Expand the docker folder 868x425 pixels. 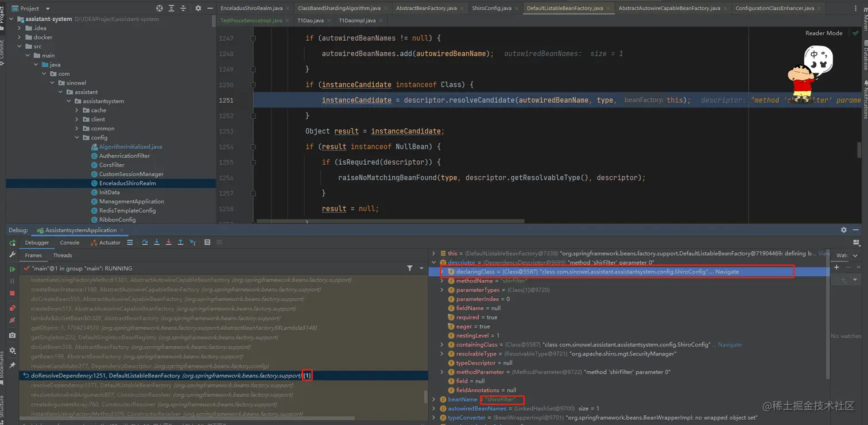tap(20, 37)
